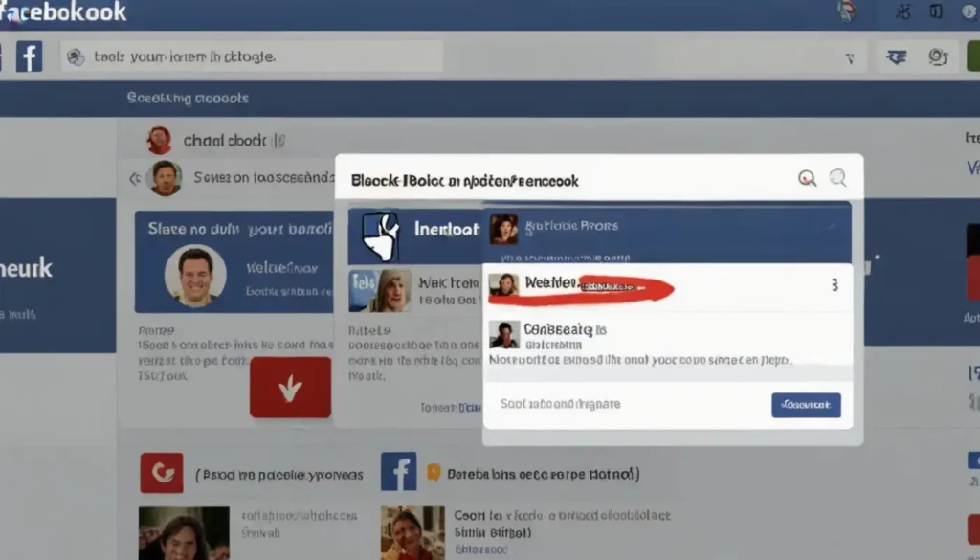Select the Conseaig is row

[667, 336]
